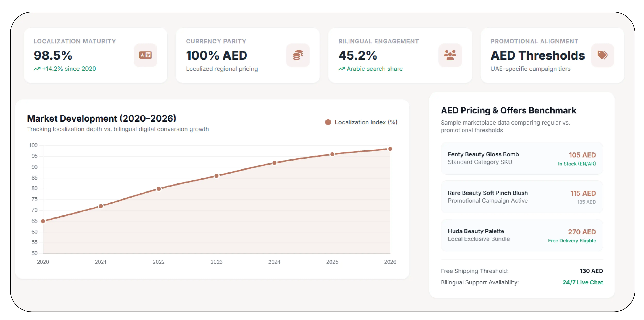The width and height of the screenshot is (644, 320).
Task: Select the 2021 data point on the chart
Action: pyautogui.click(x=101, y=206)
